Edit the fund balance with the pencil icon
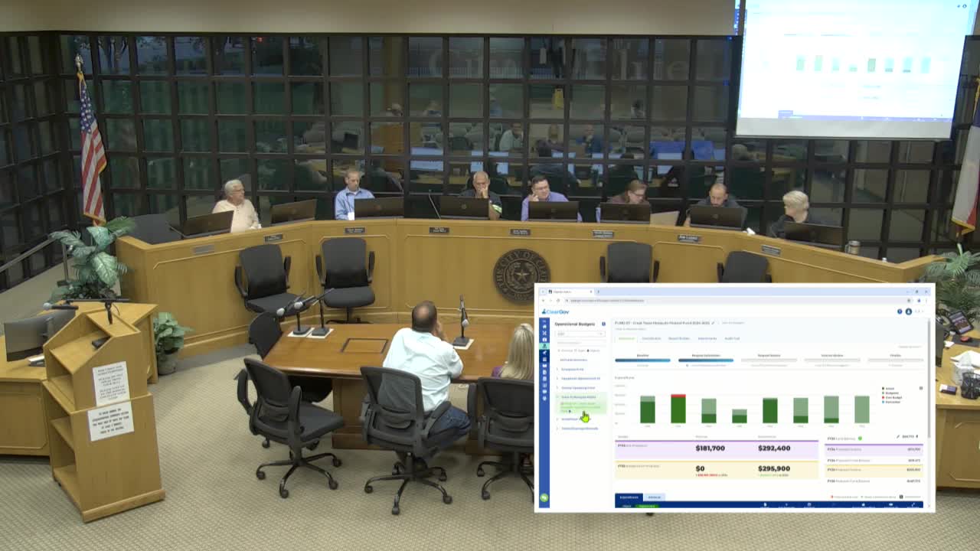Screen dimensions: 980x551 pyautogui.click(x=898, y=437)
